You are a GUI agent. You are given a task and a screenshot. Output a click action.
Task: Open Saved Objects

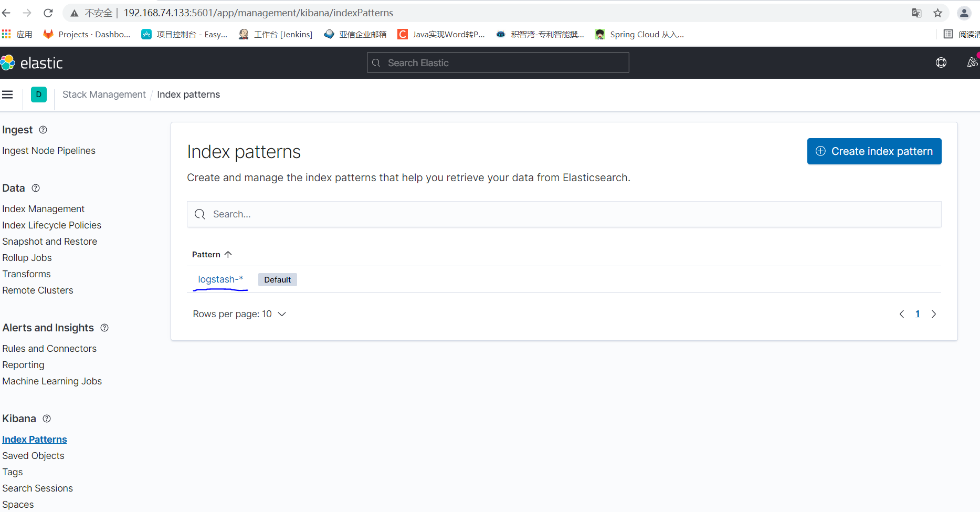[x=34, y=456]
